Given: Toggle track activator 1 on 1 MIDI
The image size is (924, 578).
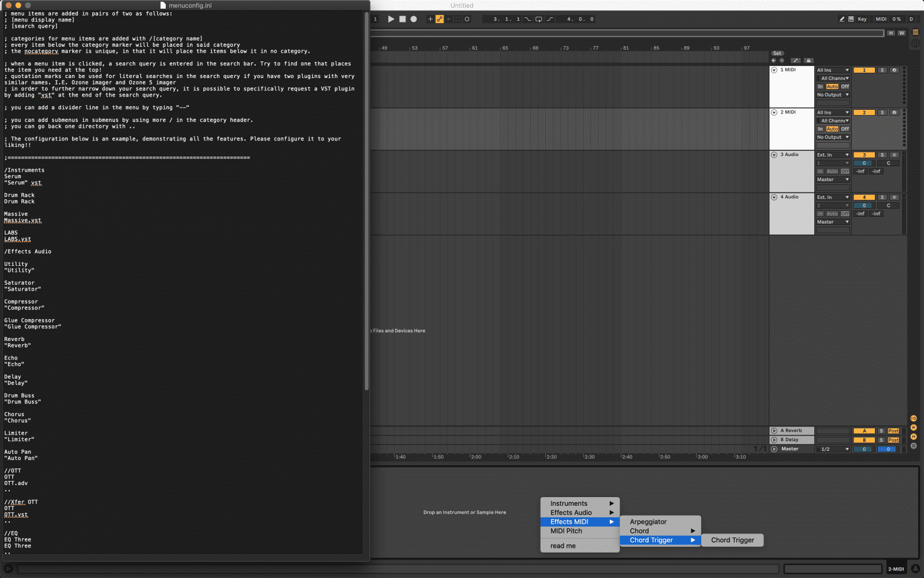Looking at the screenshot, I should pyautogui.click(x=864, y=70).
